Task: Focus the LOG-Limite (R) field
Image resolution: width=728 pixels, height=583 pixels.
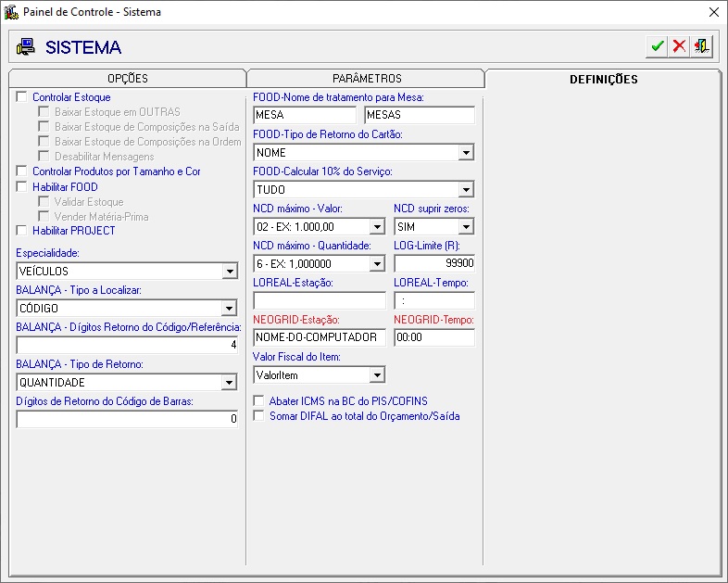Action: point(434,263)
